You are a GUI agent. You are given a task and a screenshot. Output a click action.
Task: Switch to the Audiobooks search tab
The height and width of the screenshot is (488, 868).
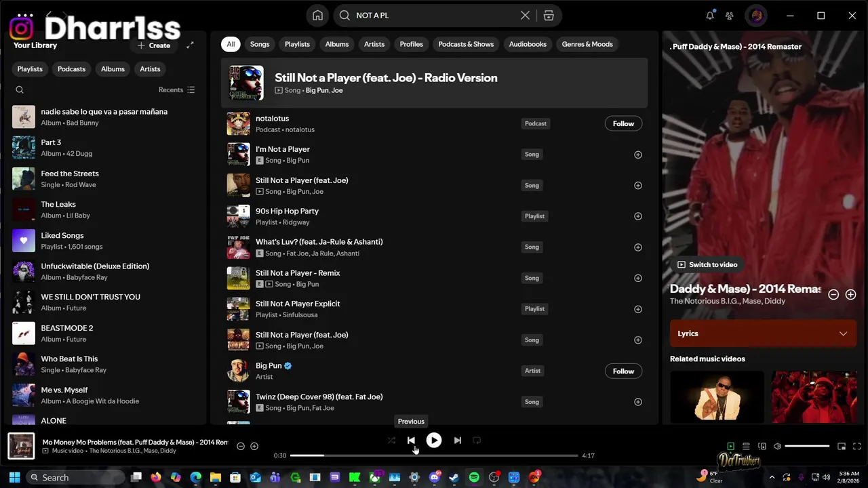click(x=528, y=44)
